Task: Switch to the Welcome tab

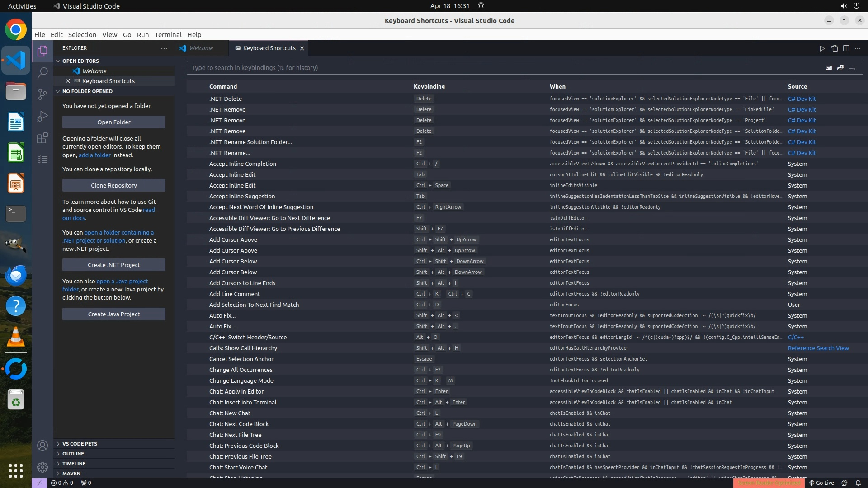Action: pos(201,48)
